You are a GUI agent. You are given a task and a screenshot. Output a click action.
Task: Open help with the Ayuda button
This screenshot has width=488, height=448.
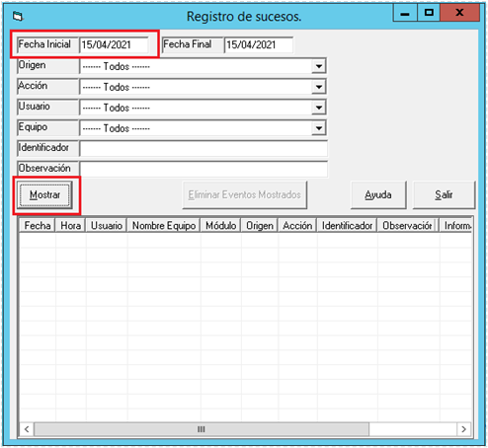point(378,195)
